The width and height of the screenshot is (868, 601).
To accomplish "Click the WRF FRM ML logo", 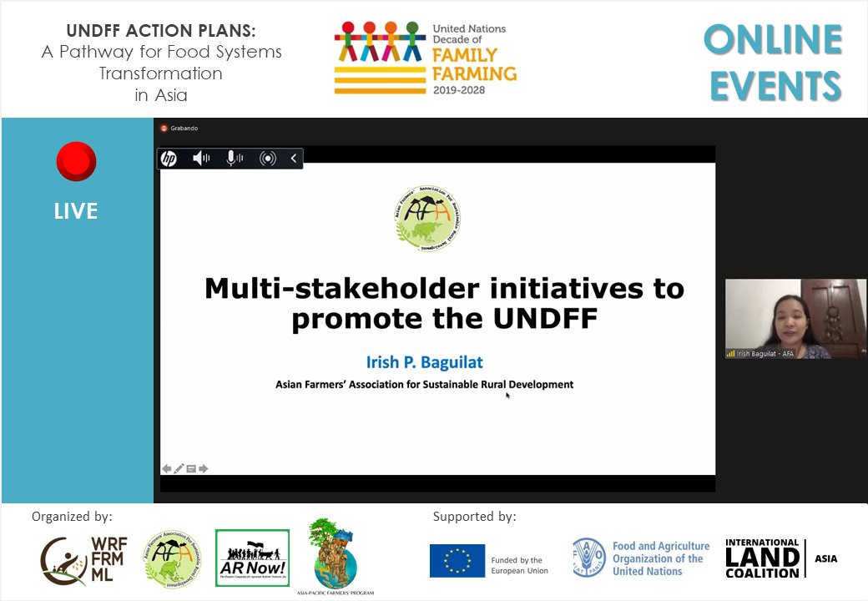I will [x=83, y=561].
